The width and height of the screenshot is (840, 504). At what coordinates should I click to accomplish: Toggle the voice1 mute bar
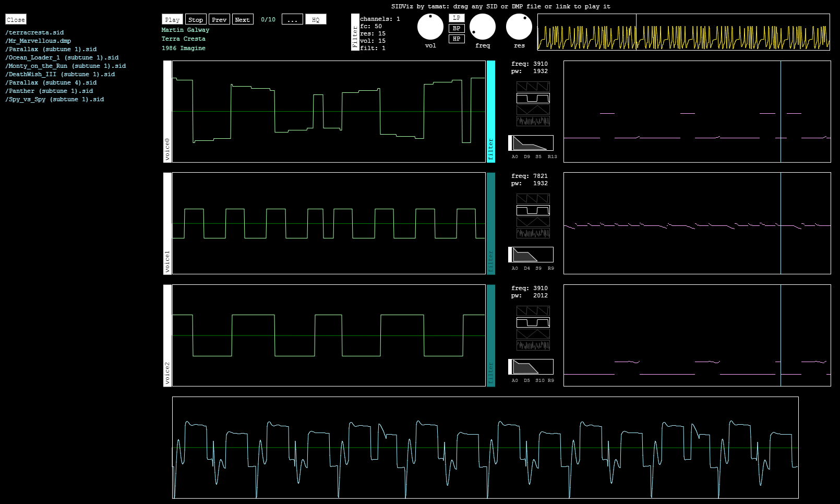(x=167, y=223)
